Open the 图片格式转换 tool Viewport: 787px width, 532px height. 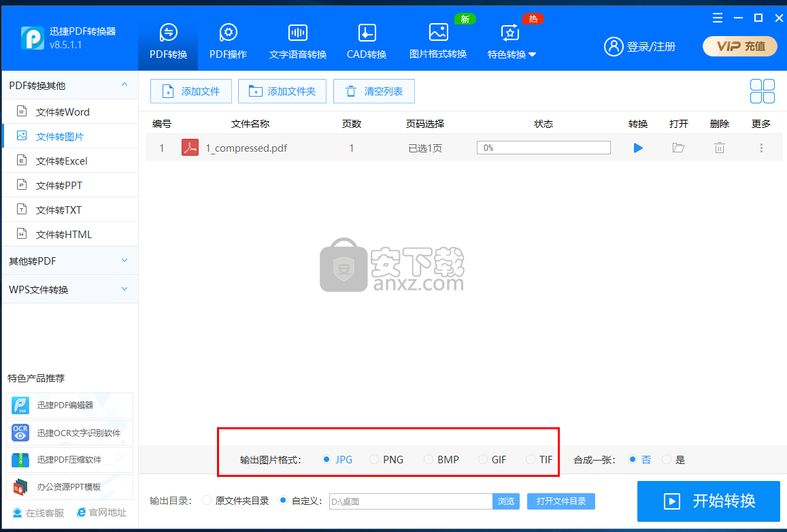point(438,41)
